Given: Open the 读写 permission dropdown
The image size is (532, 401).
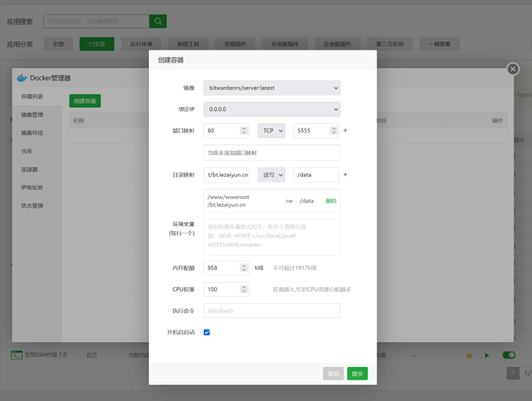Looking at the screenshot, I should pos(271,175).
